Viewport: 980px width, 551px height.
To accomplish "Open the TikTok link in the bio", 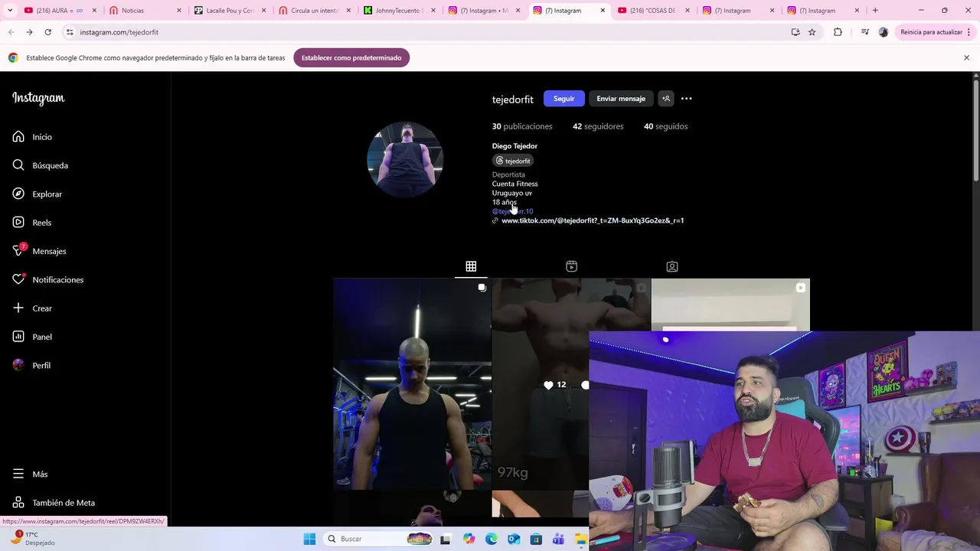I will click(593, 220).
